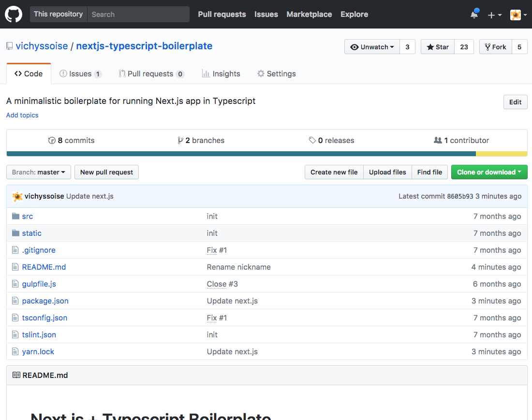
Task: Open the Branch: master dropdown
Action: 39,172
